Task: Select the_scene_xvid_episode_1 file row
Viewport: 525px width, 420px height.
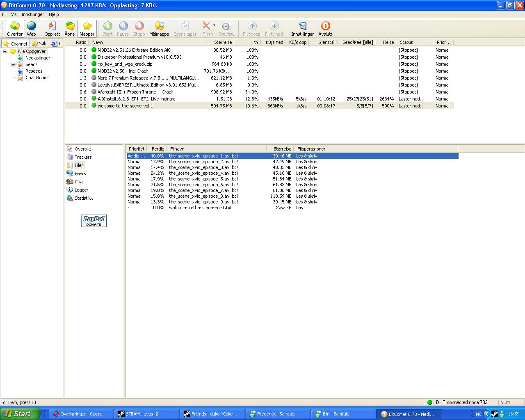Action: click(292, 156)
